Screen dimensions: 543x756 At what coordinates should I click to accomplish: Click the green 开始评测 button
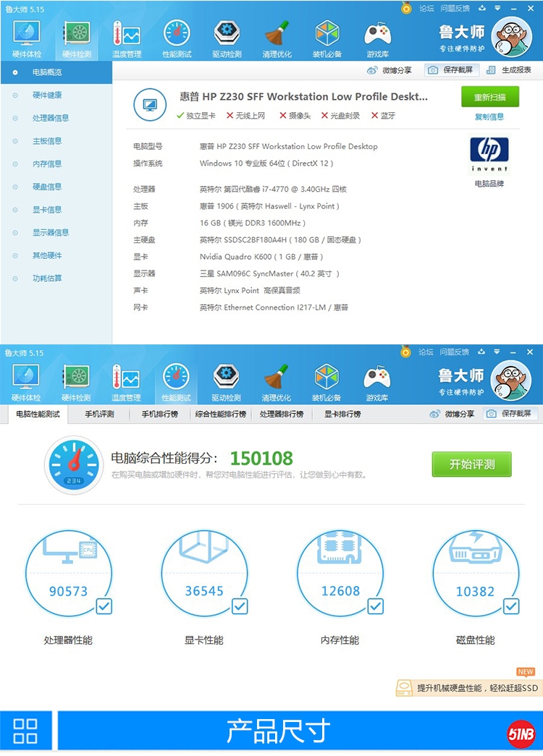[x=471, y=464]
